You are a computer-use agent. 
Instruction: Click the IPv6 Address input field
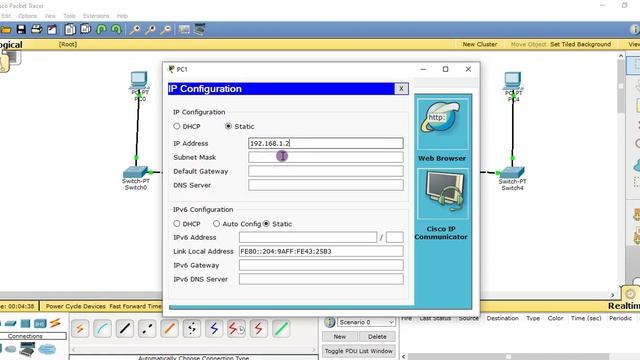point(308,237)
